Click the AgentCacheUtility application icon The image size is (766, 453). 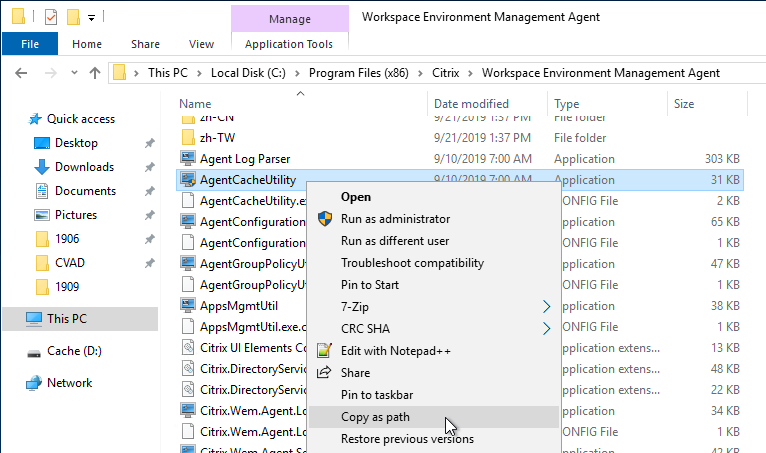(188, 179)
